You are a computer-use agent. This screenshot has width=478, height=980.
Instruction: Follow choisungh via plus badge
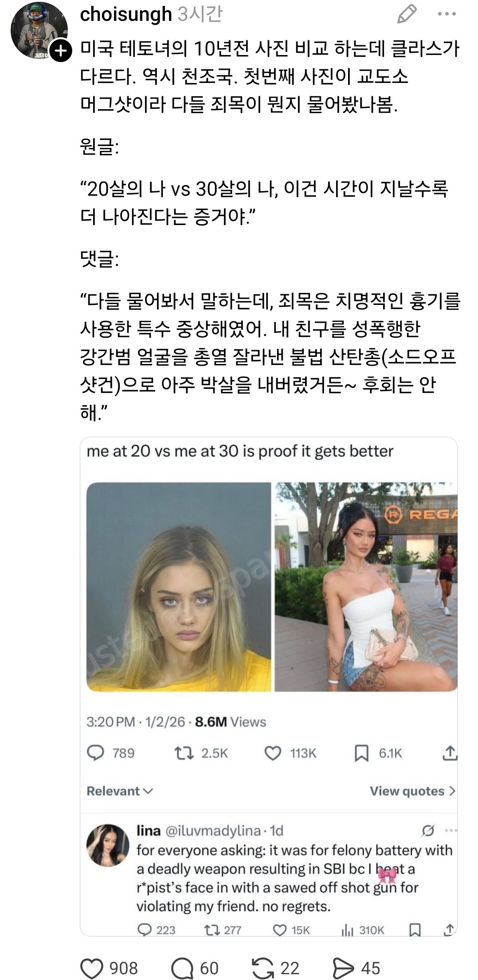pyautogui.click(x=59, y=52)
